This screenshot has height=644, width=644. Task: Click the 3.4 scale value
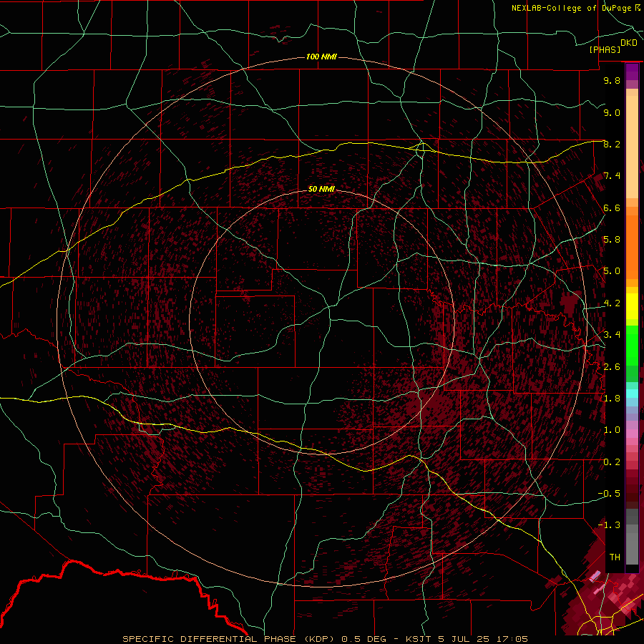[612, 335]
